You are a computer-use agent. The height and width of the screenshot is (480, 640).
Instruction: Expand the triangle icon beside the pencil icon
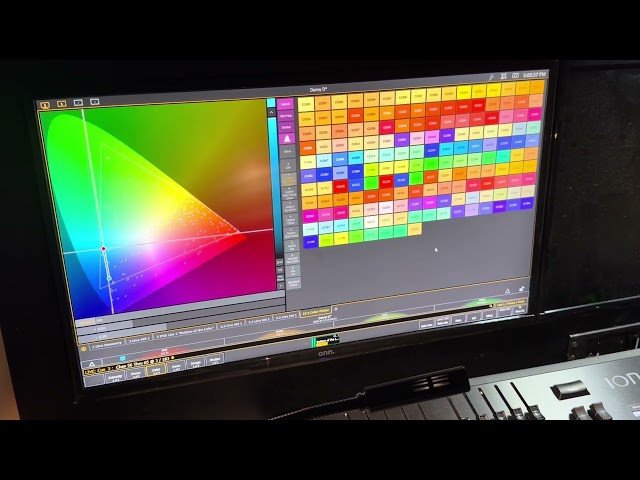(x=507, y=291)
